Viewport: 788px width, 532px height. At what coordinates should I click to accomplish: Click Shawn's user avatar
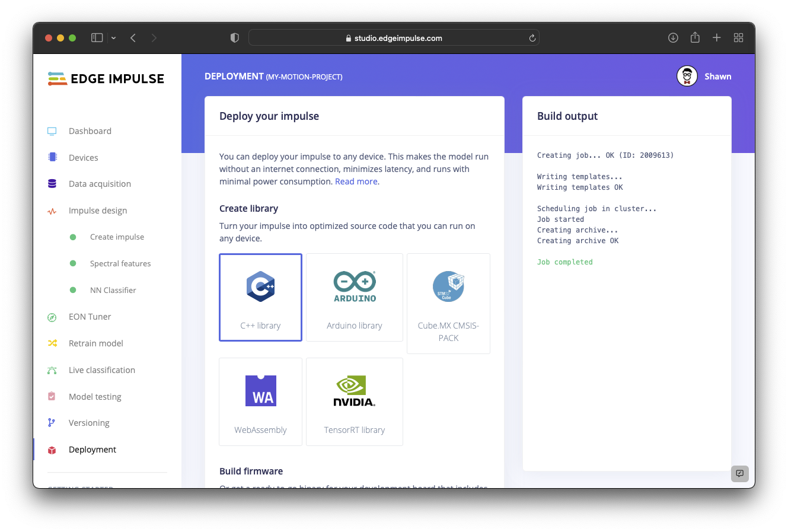[687, 76]
